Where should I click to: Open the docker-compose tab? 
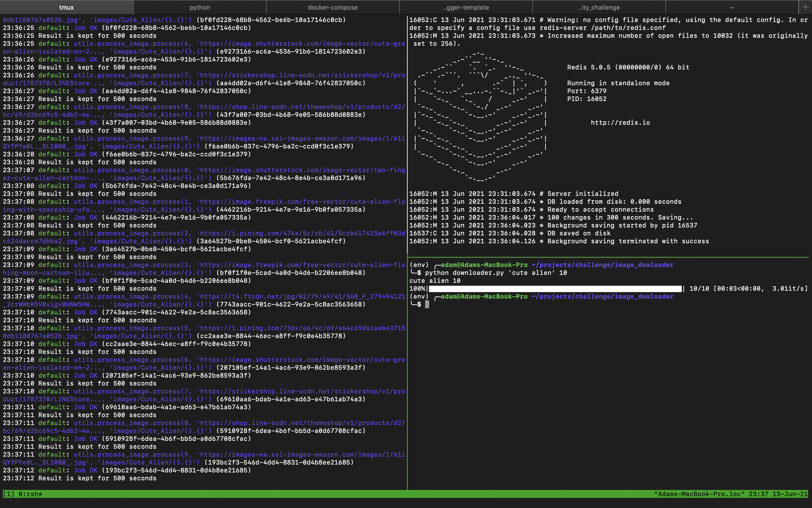(x=332, y=7)
